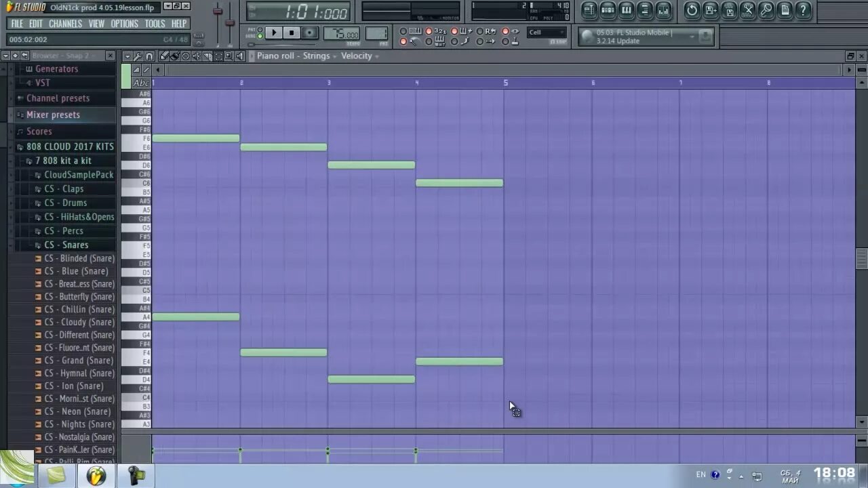The height and width of the screenshot is (488, 868).
Task: Click the Undo circular arrow icon
Action: [692, 9]
